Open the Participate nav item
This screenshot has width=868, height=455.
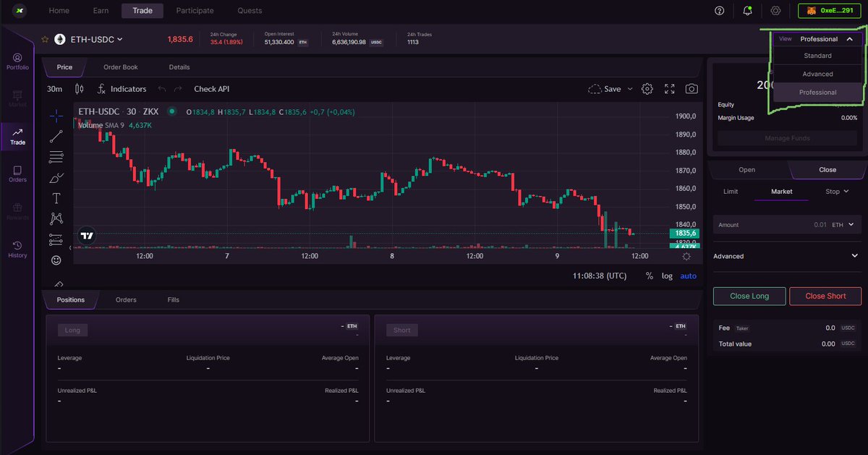(x=195, y=11)
